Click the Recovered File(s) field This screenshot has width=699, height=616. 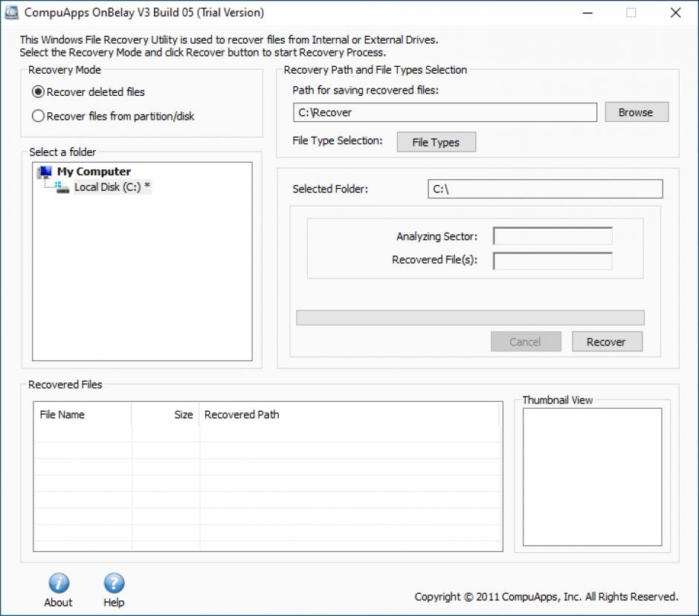pyautogui.click(x=553, y=261)
